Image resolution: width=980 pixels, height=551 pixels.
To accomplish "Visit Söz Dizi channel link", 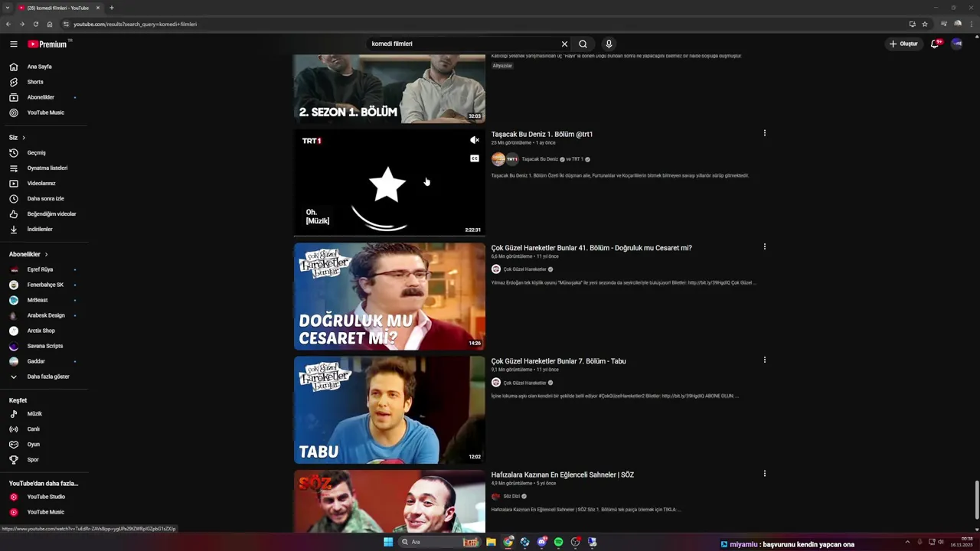I will pyautogui.click(x=511, y=496).
